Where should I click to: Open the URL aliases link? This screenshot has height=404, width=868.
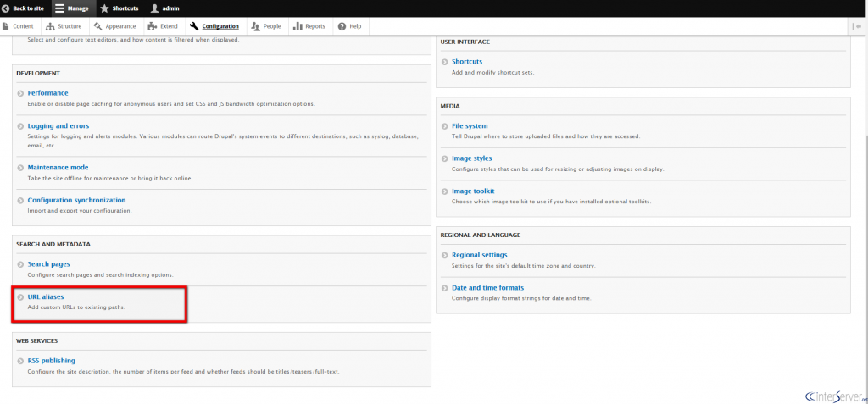pos(46,296)
